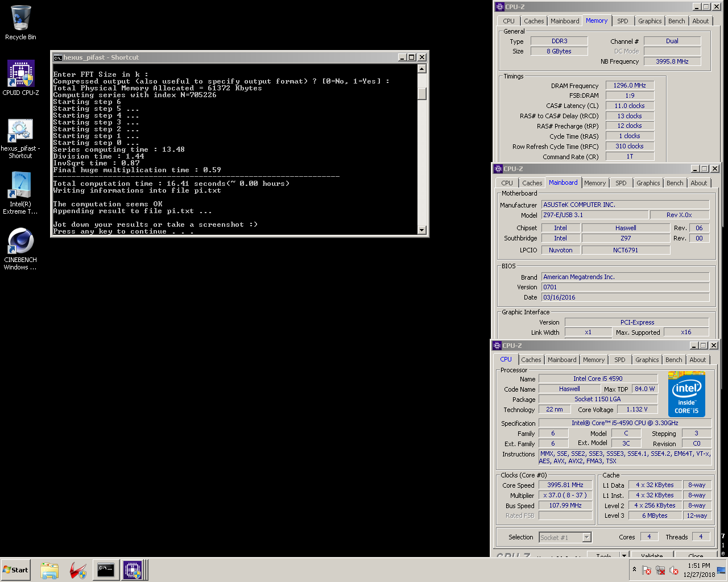The width and height of the screenshot is (728, 582).
Task: Select Graphics tab in bottom CPU-Z window
Action: click(647, 360)
